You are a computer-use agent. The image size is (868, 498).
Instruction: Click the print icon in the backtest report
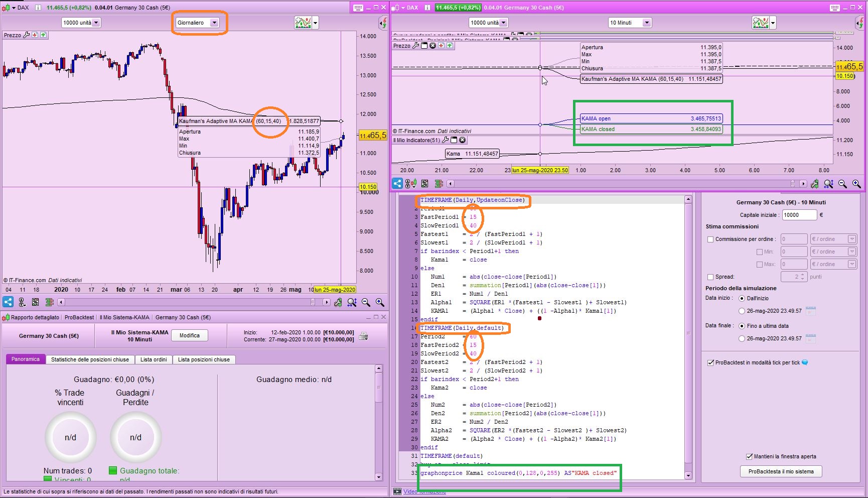coord(364,336)
